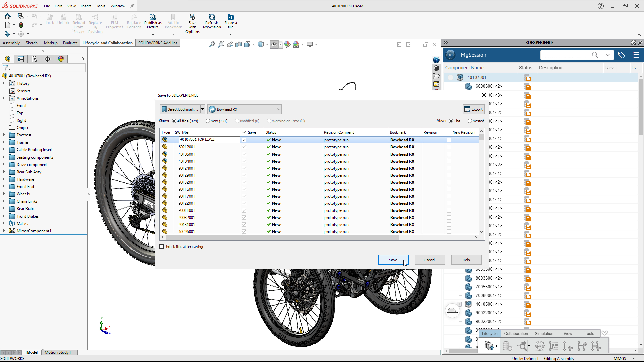Expand the Drive components folder
644x362 pixels.
click(x=4, y=165)
